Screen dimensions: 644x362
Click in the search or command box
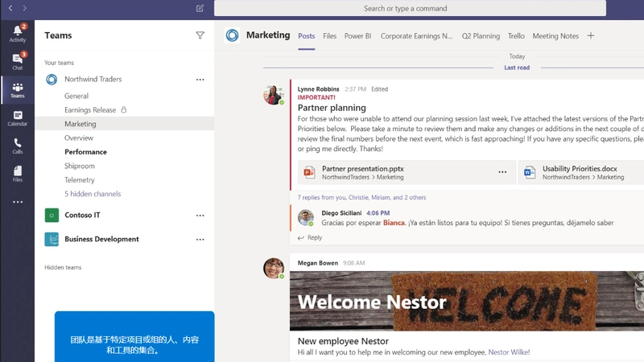pyautogui.click(x=410, y=8)
